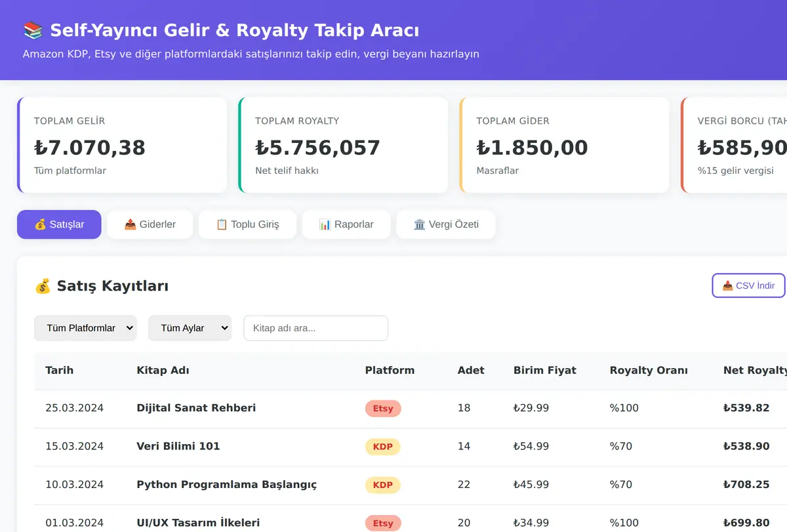Click the books emoji icon in header
787x532 pixels.
point(33,30)
